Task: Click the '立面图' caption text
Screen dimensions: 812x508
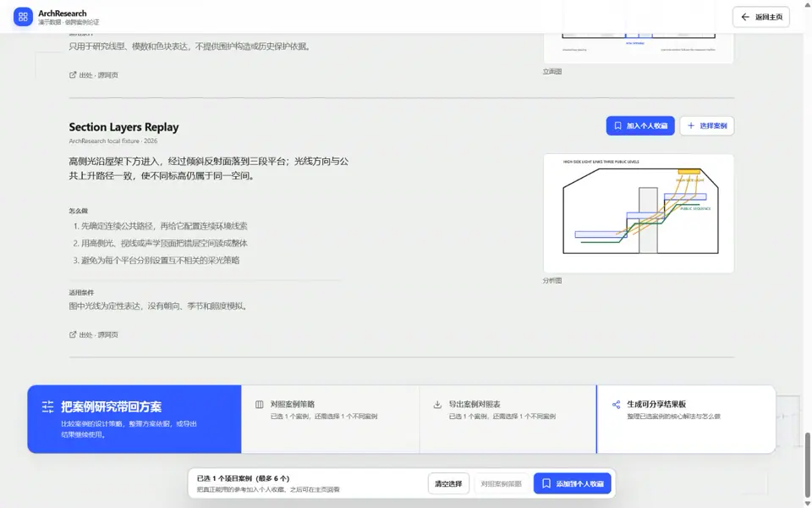Action: click(x=552, y=71)
